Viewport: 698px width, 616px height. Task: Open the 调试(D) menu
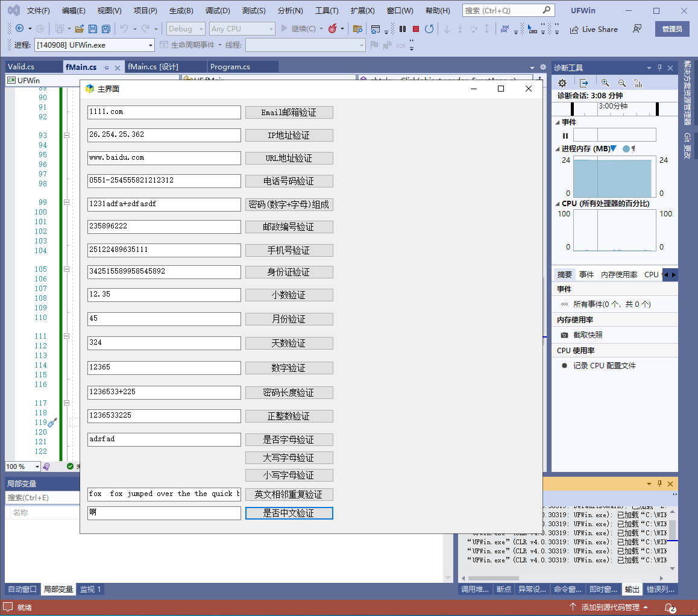pyautogui.click(x=218, y=11)
